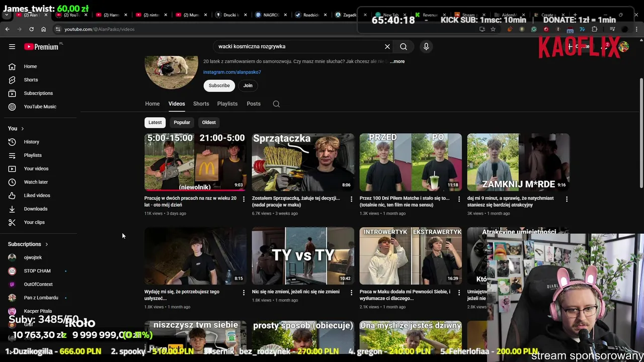644x362 pixels.
Task: Subscribe to the channel
Action: [x=219, y=85]
